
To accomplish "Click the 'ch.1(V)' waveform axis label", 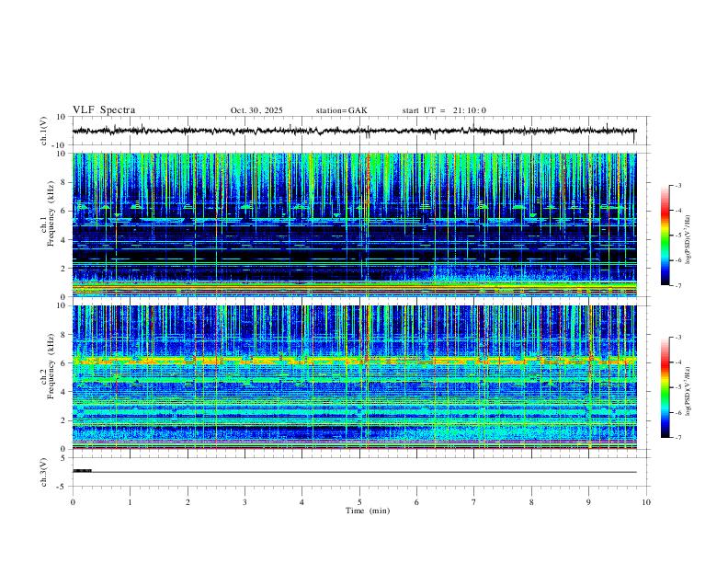I will tap(44, 131).
